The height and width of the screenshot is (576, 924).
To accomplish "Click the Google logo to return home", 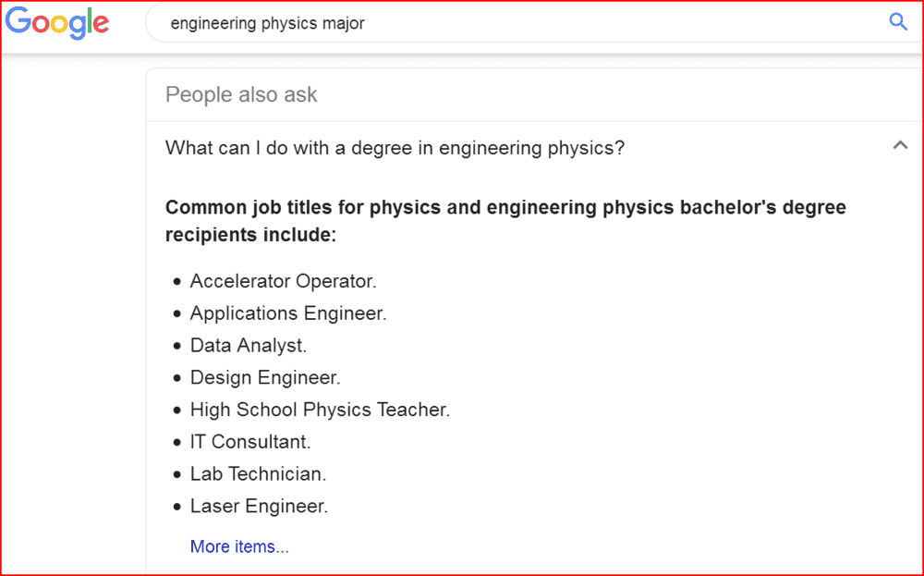I will click(56, 23).
